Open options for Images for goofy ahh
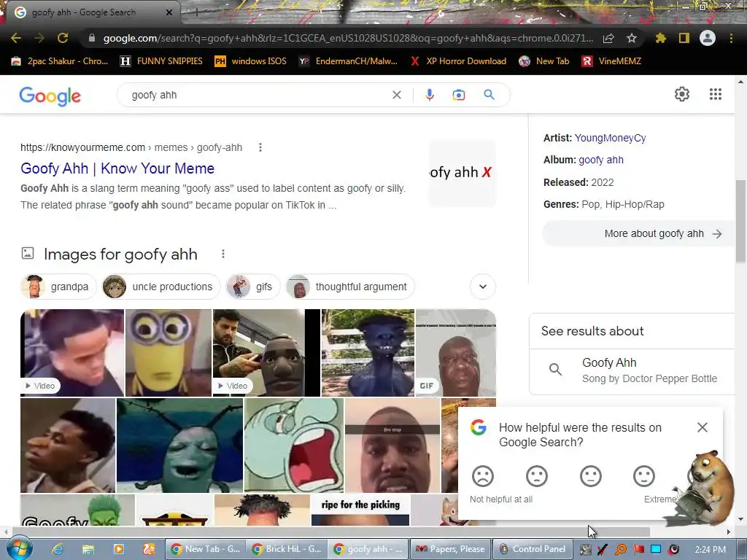 pyautogui.click(x=223, y=254)
